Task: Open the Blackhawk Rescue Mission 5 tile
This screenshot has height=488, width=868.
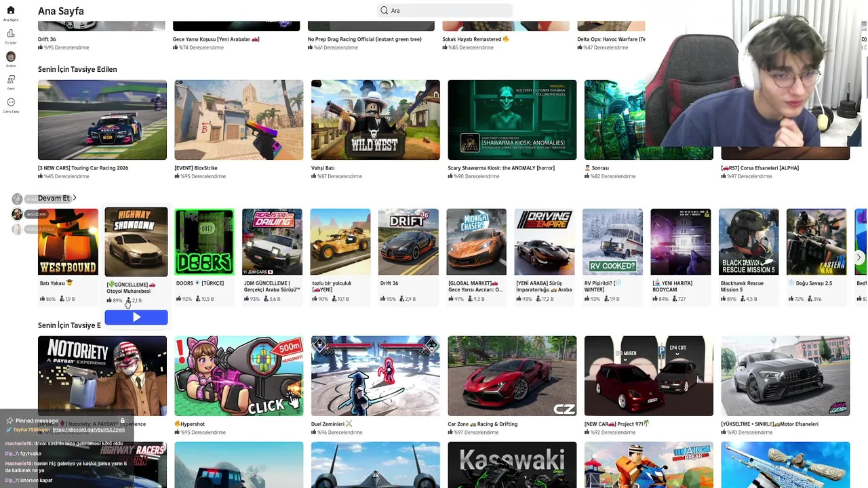Action: tap(749, 242)
